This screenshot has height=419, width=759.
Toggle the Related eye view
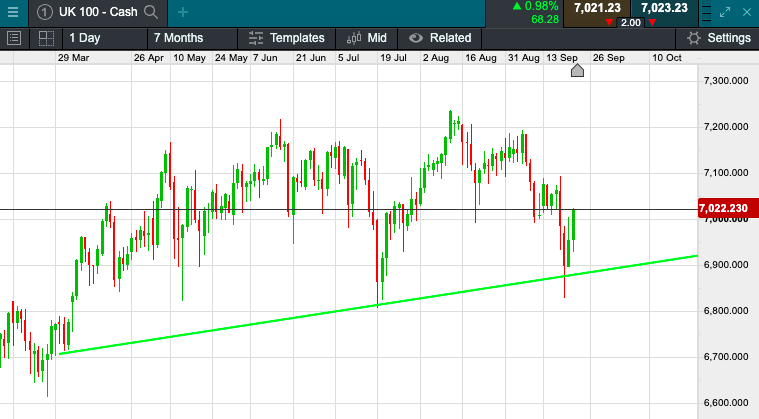pos(414,38)
